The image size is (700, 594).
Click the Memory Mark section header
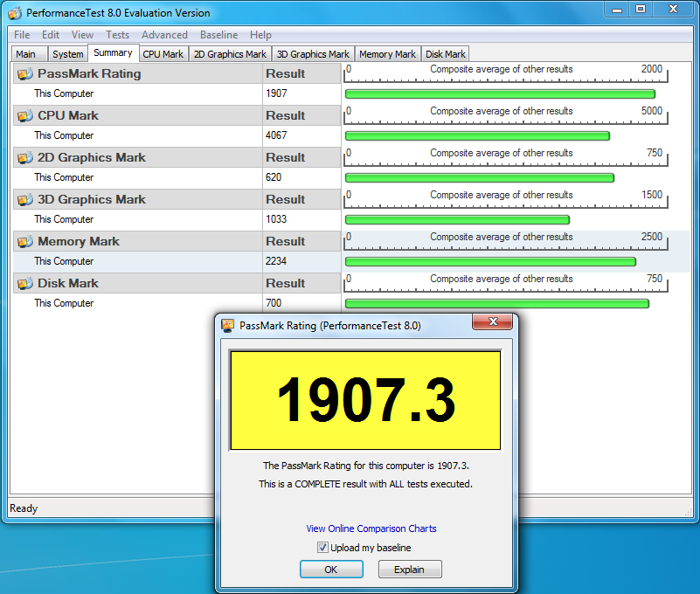(138, 241)
